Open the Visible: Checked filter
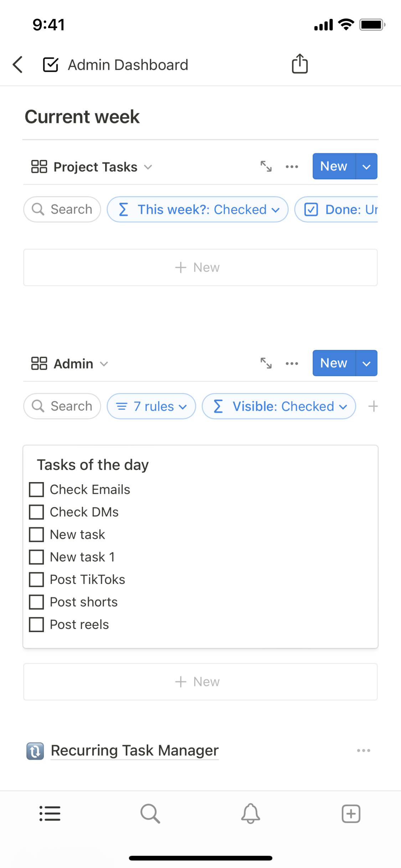This screenshot has width=401, height=868. pos(279,406)
